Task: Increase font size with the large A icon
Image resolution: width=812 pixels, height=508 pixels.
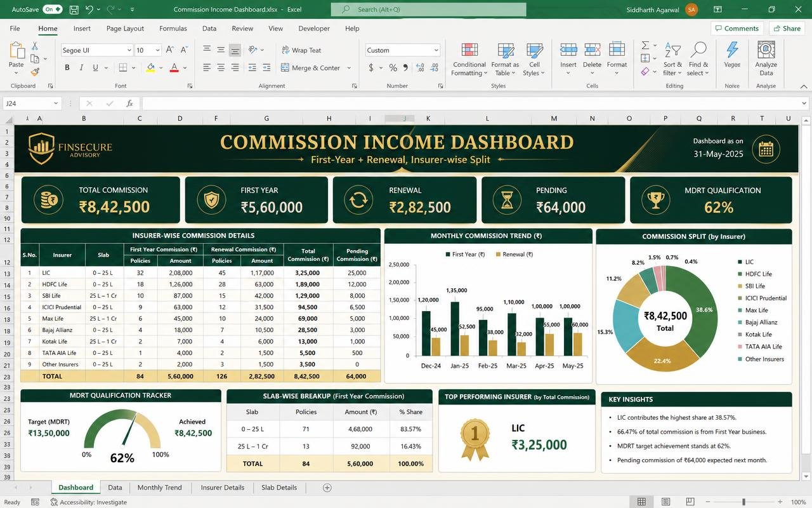Action: click(x=169, y=50)
